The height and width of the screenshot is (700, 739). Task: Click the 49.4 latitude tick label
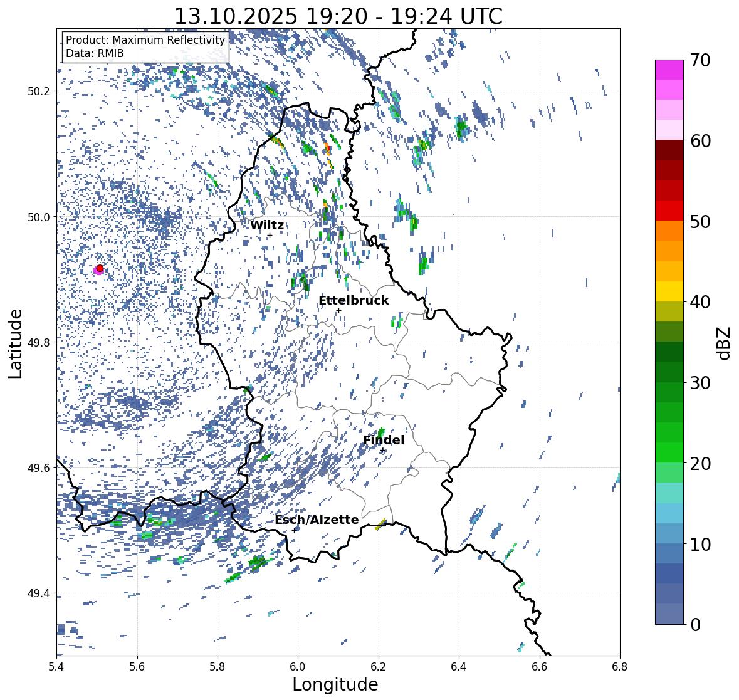(39, 593)
